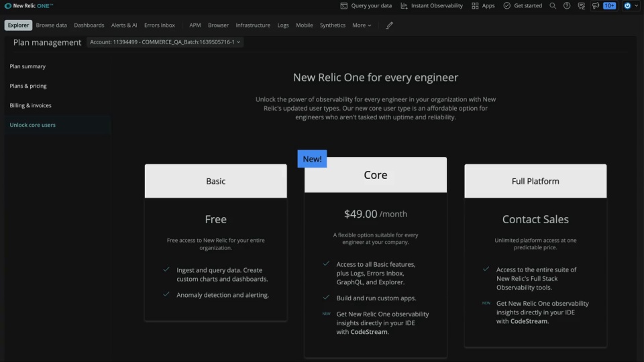This screenshot has width=644, height=362.
Task: Go to Browse data
Action: tap(52, 25)
